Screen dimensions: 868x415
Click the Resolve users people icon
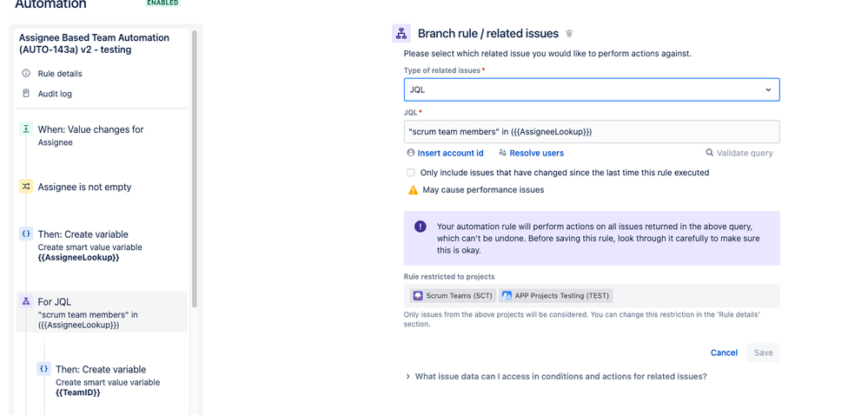click(x=503, y=153)
